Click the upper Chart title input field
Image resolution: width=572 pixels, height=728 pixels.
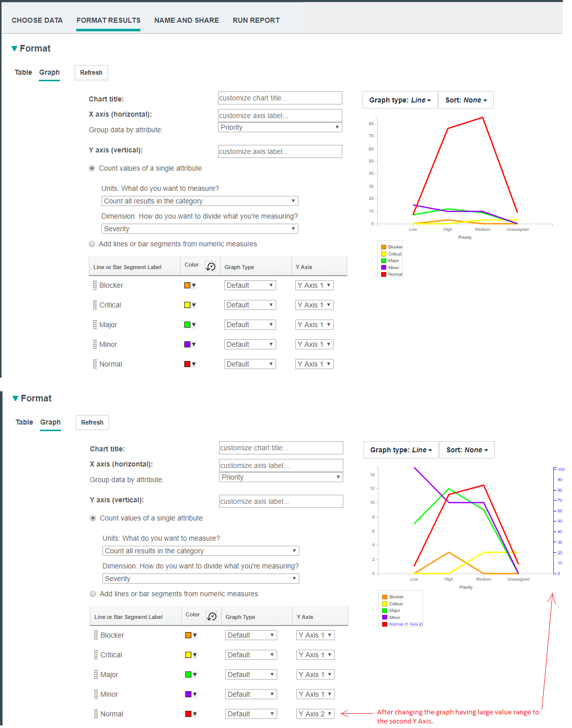pos(280,98)
